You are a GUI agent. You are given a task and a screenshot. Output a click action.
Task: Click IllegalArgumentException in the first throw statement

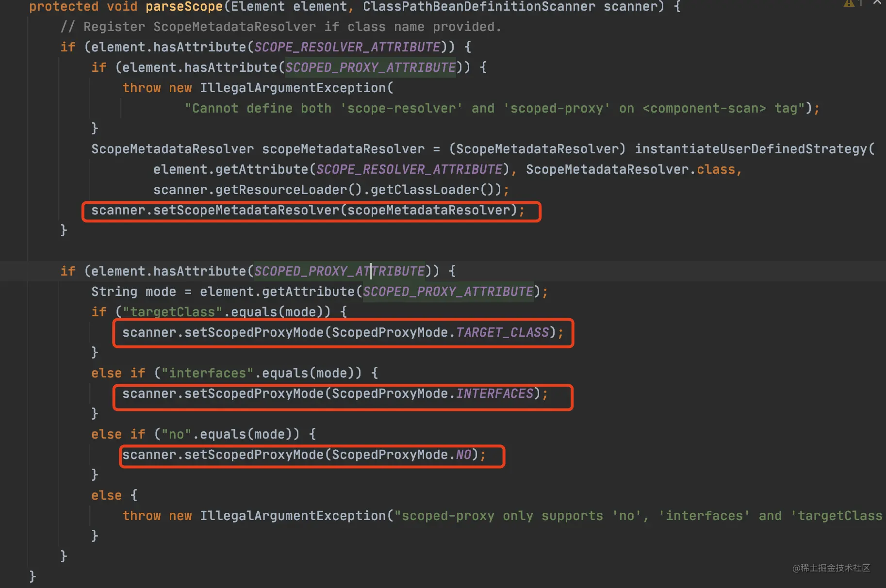pyautogui.click(x=293, y=88)
